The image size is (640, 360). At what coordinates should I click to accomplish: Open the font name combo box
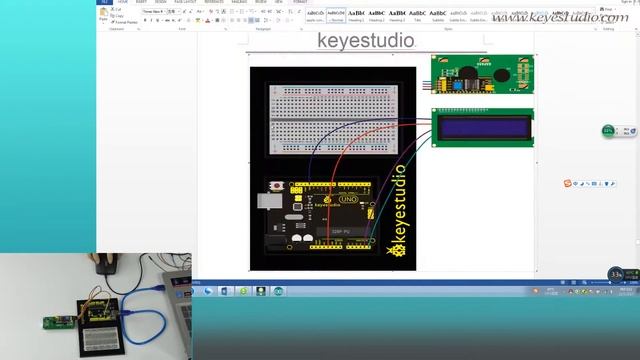pos(154,11)
